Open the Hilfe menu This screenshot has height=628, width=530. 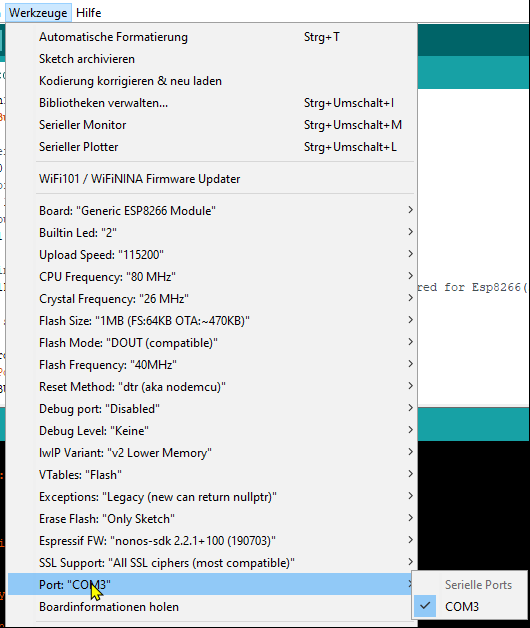point(89,13)
